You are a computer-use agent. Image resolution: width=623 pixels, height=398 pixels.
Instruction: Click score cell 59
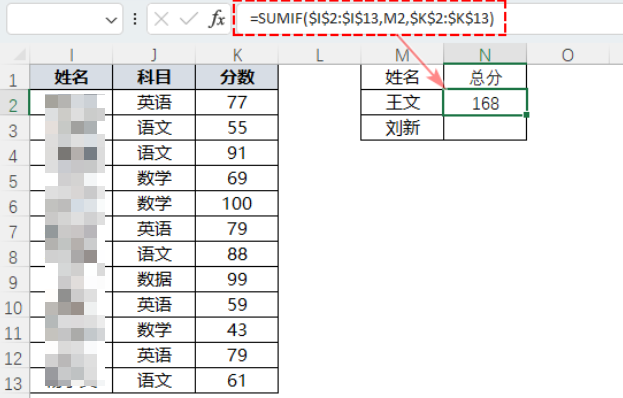[x=237, y=305]
